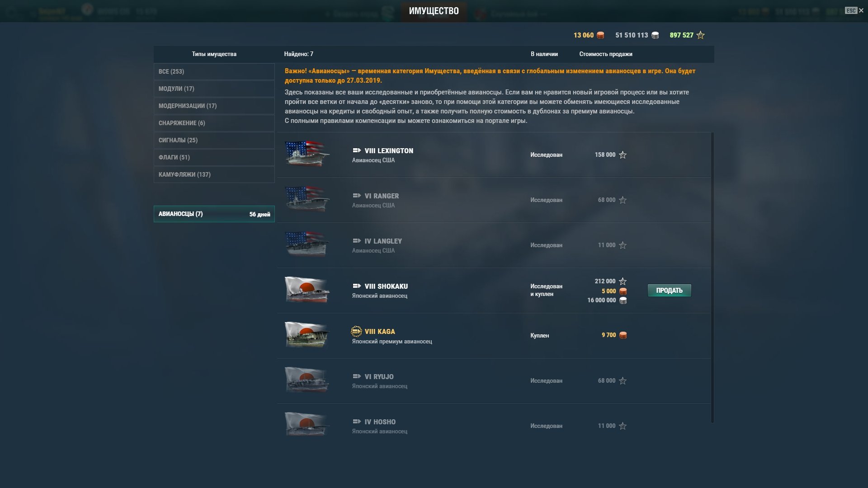The image size is (868, 488).
Task: Click the Стоимость продажи column header
Action: [x=606, y=54]
